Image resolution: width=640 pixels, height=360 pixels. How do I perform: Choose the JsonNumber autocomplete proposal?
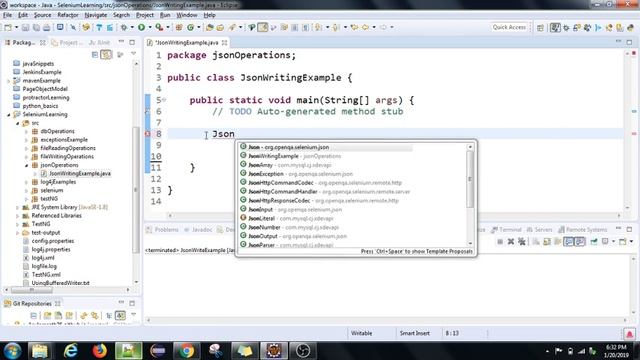[x=289, y=227]
